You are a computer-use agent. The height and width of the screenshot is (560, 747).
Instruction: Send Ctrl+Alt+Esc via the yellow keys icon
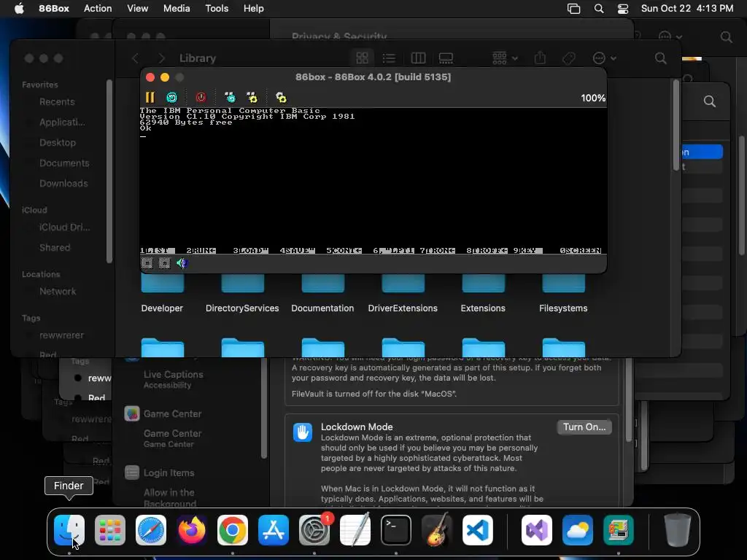click(x=252, y=98)
